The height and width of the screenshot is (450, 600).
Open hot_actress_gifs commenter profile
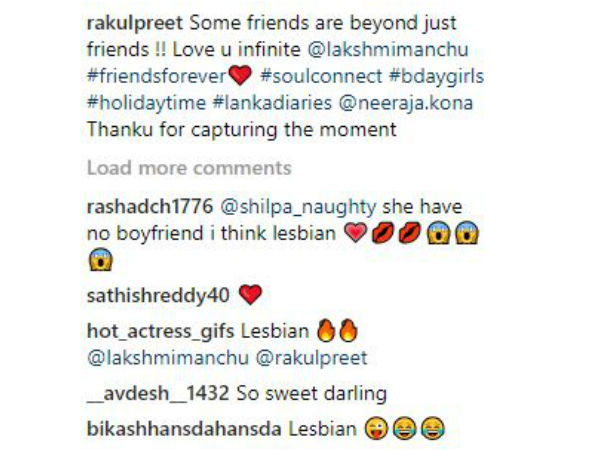pos(160,332)
